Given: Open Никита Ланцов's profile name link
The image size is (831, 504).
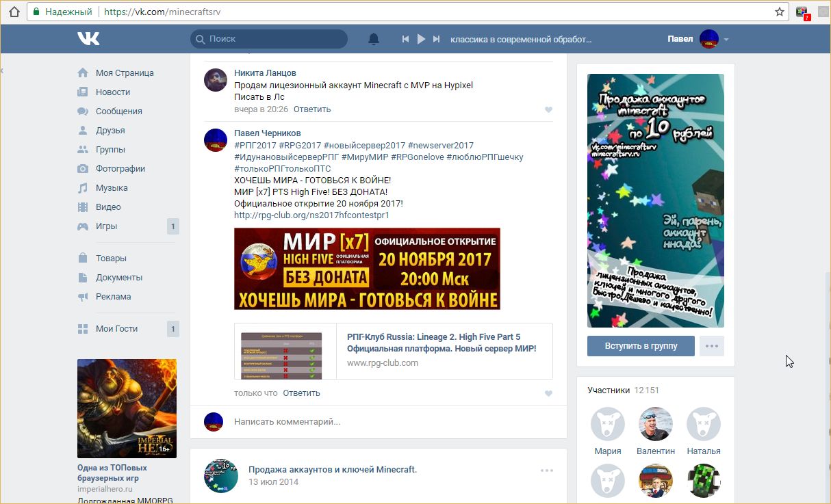Looking at the screenshot, I should tap(265, 72).
